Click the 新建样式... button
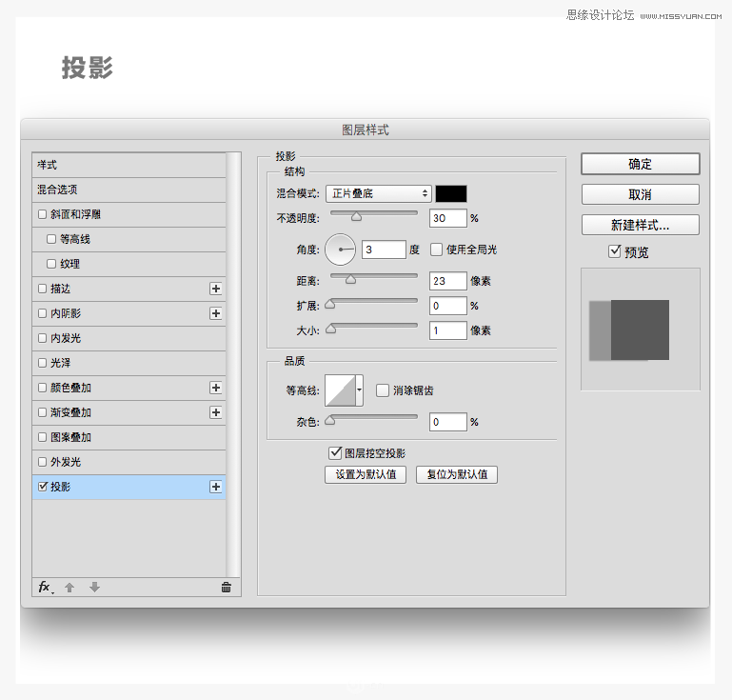 click(x=640, y=225)
